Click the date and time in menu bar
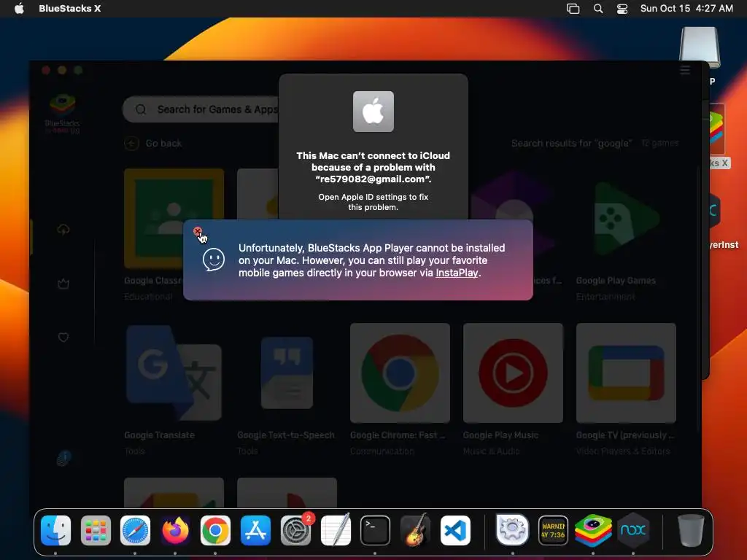Screen dimensions: 747x560 tap(686, 9)
